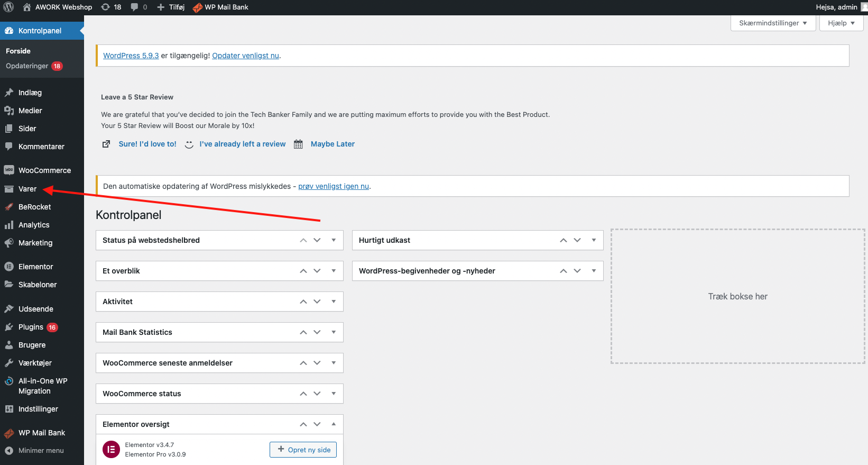Click the WordPress logo icon in admin bar
This screenshot has height=465, width=868.
pyautogui.click(x=8, y=7)
